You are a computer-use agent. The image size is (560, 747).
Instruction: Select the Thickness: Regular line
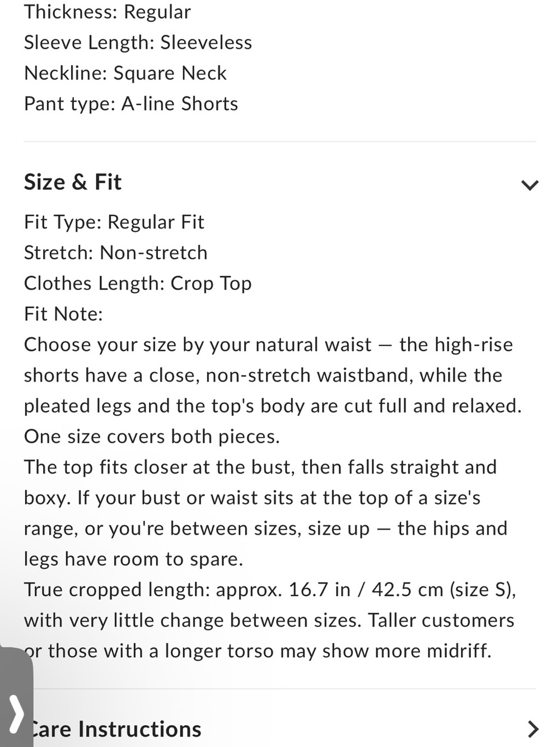click(x=108, y=12)
